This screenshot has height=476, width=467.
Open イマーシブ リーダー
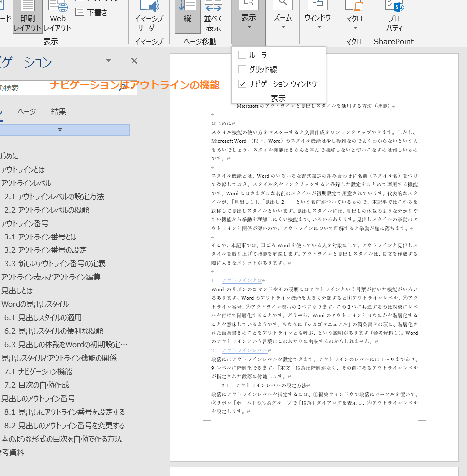(149, 16)
